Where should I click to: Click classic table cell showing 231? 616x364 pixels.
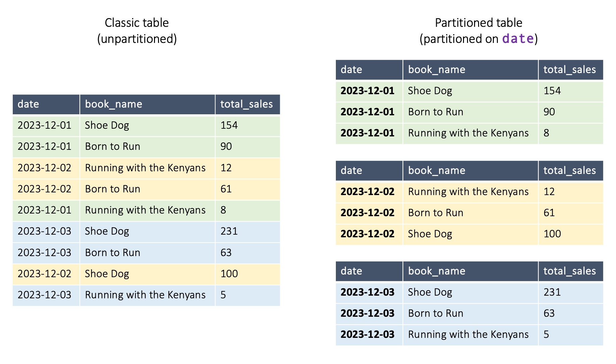(248, 231)
